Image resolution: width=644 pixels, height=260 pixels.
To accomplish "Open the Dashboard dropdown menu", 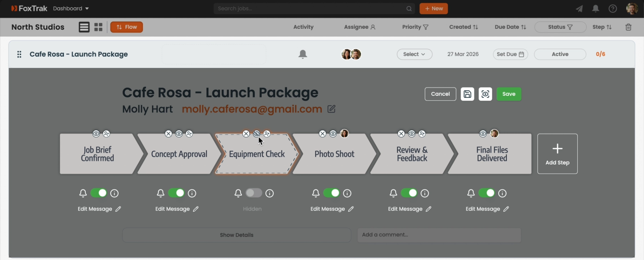I will click(x=71, y=9).
